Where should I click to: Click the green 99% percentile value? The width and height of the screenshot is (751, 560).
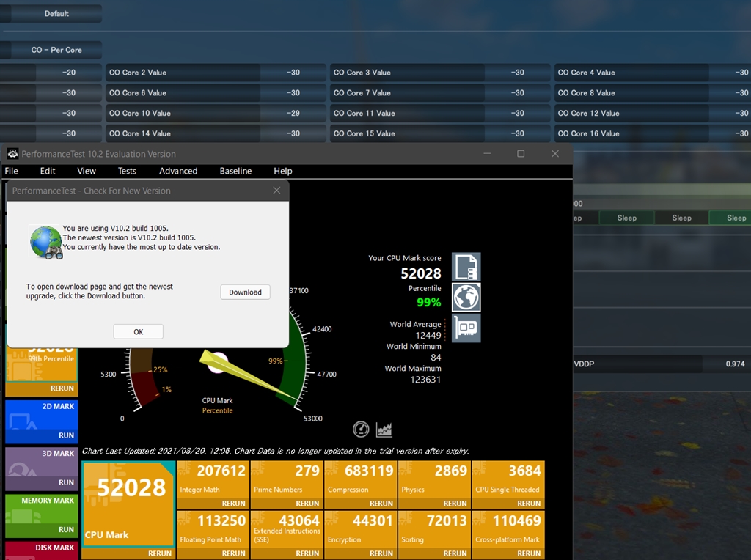tap(428, 302)
